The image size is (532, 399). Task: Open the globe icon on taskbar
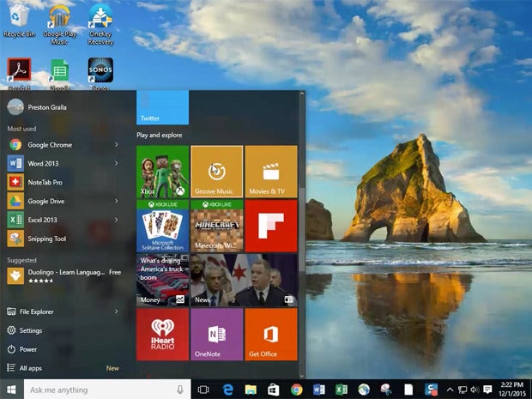364,390
